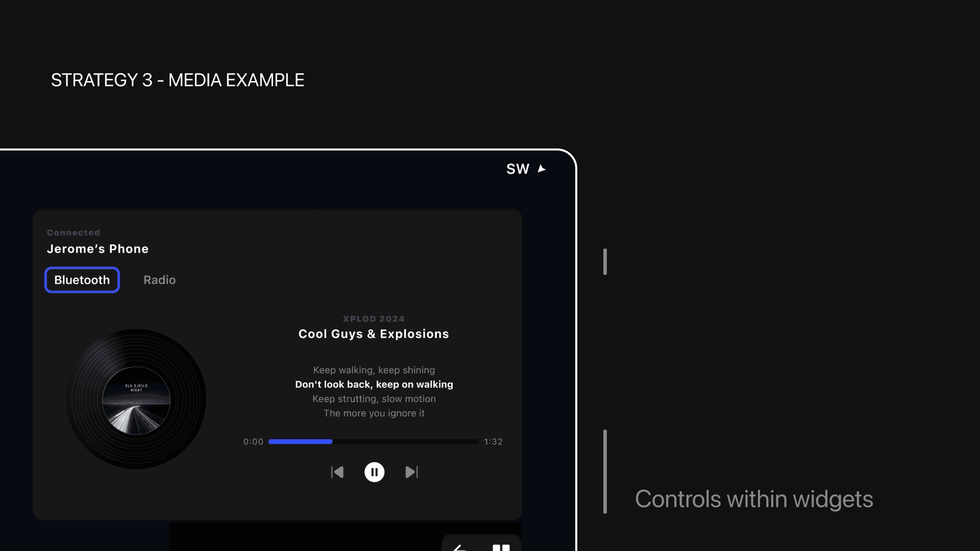Click the song progress bar
Image resolution: width=980 pixels, height=551 pixels.
(373, 442)
